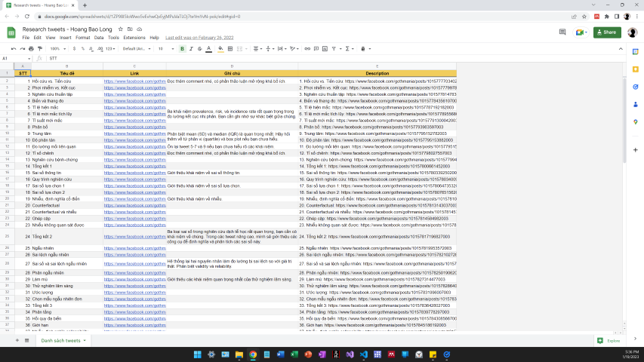This screenshot has width=644, height=362.
Task: Open the text color picker
Action: pos(208,49)
